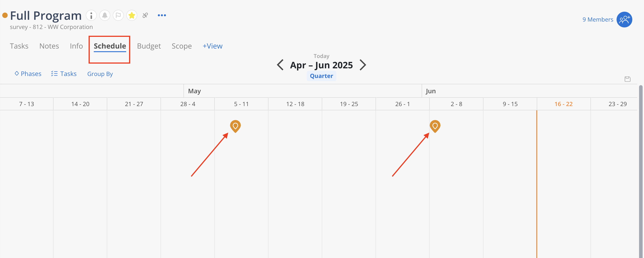Switch to the Tasks tab
The image size is (644, 258).
tap(19, 46)
